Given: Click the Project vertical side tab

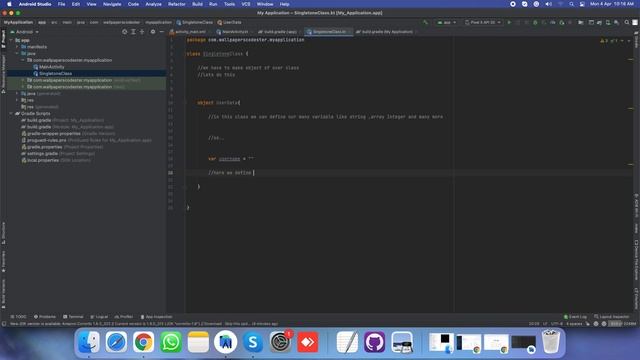Looking at the screenshot, I should [3, 39].
